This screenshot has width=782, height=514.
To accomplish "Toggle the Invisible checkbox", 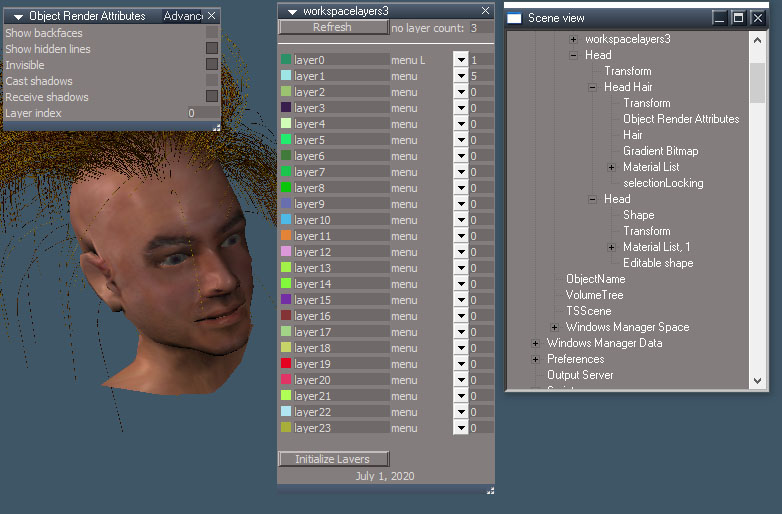I will (x=212, y=64).
